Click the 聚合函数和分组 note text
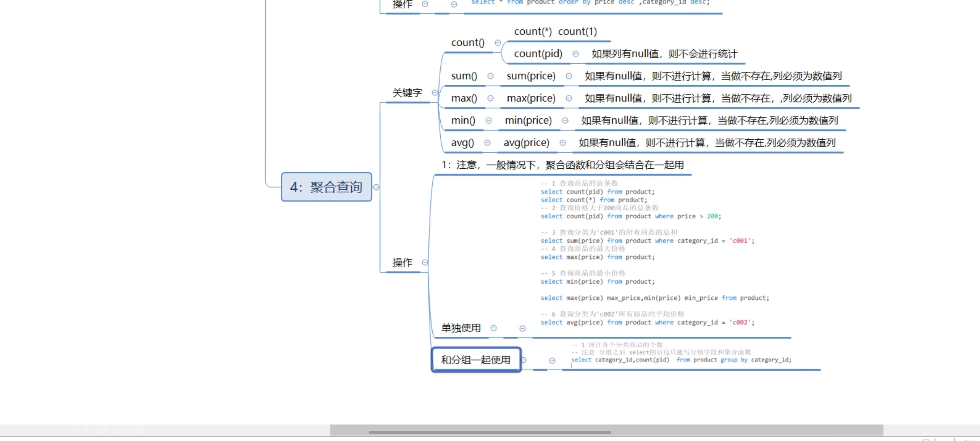This screenshot has width=980, height=441. pos(562,165)
